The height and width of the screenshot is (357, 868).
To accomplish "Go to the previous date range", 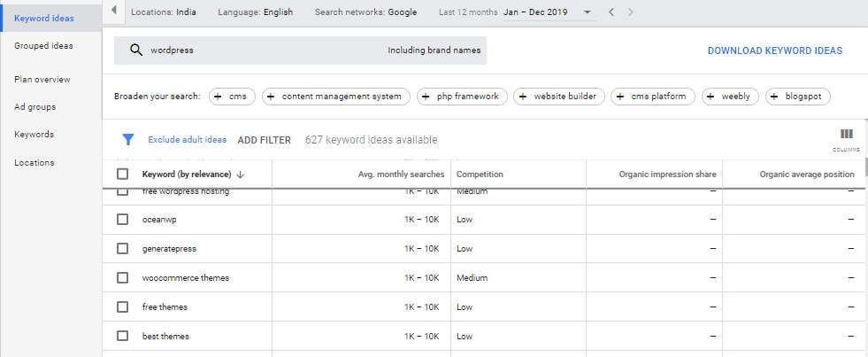I will [x=611, y=12].
